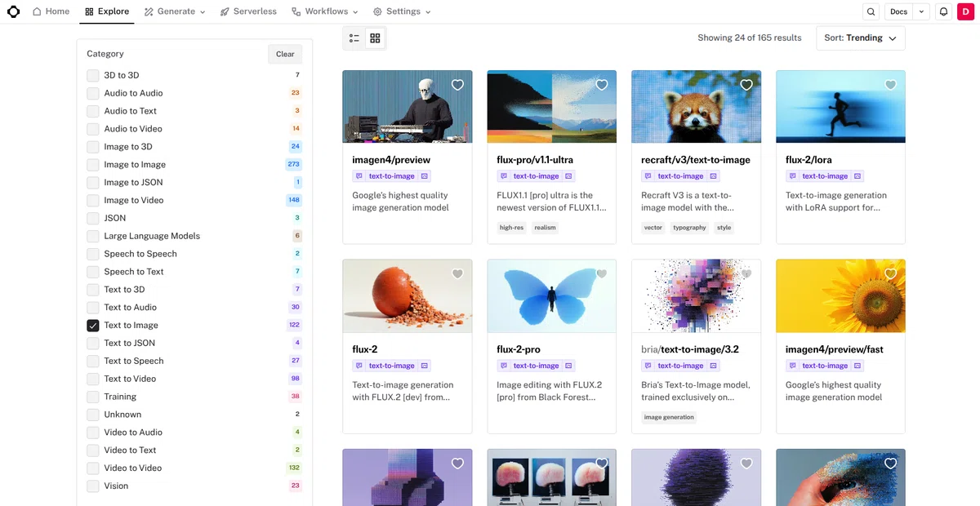Check the 3D to 3D category
This screenshot has height=506, width=980.
click(x=93, y=75)
